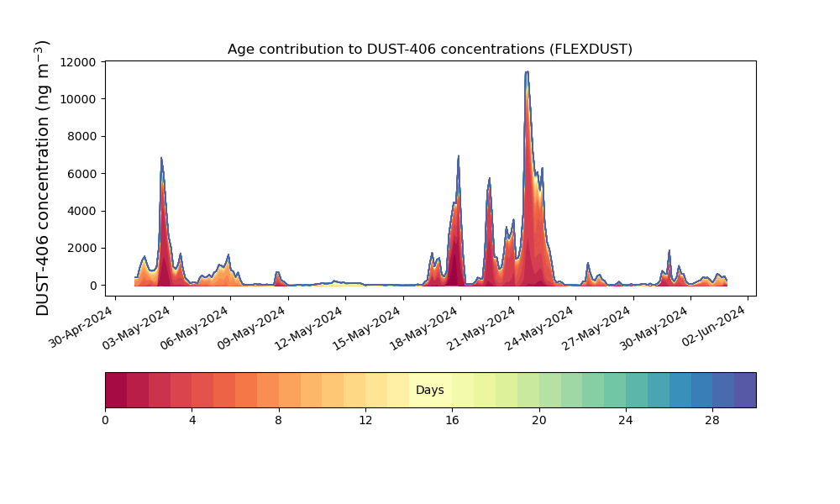Click y-axis tick label 10000
The image size is (840, 504).
click(78, 99)
